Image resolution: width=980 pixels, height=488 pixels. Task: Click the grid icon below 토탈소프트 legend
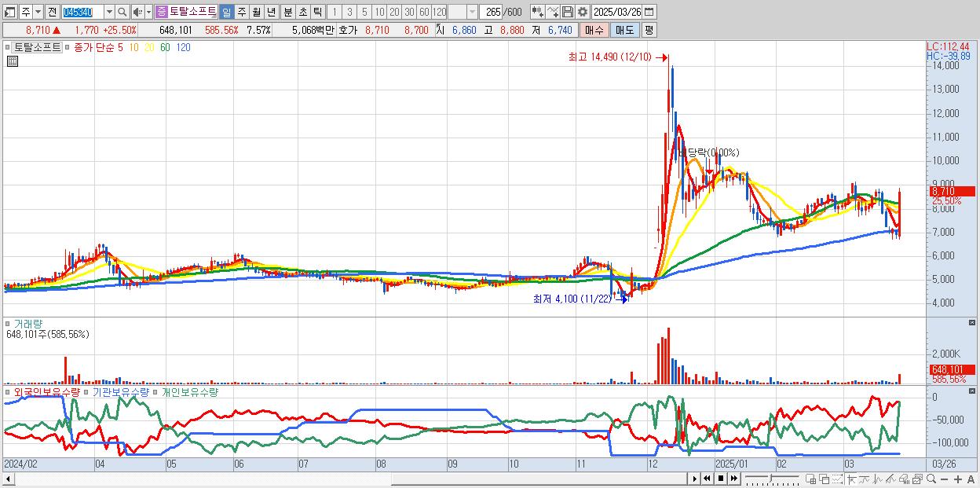tap(13, 61)
